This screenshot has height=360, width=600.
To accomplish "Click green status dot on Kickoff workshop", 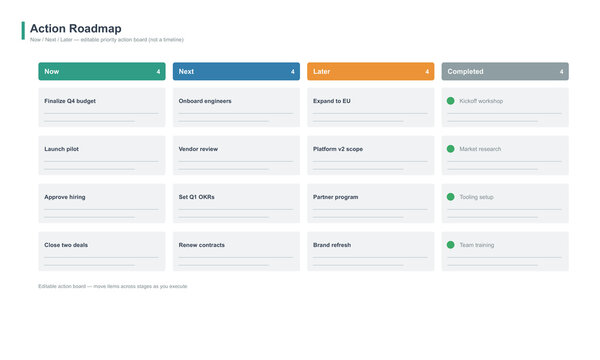I will coord(450,101).
